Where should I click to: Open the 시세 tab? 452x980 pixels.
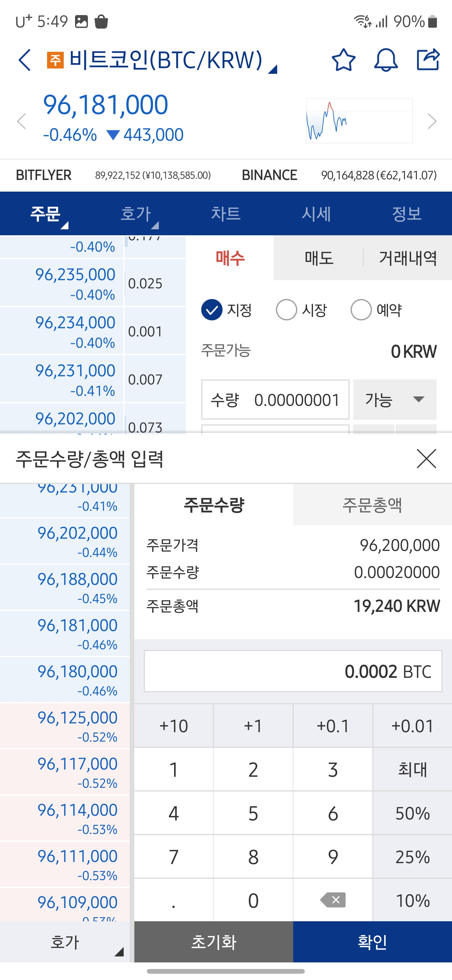pyautogui.click(x=316, y=213)
